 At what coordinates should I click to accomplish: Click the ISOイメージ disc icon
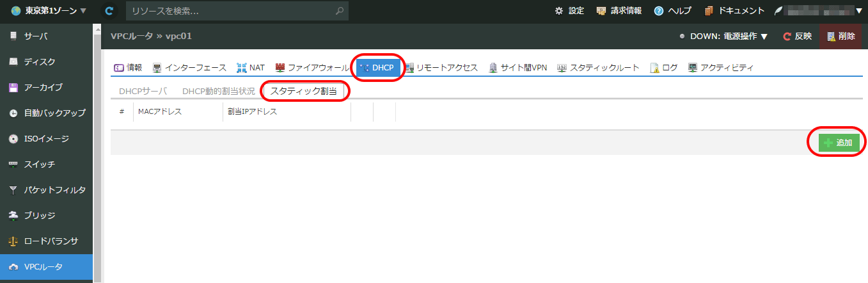(x=13, y=138)
